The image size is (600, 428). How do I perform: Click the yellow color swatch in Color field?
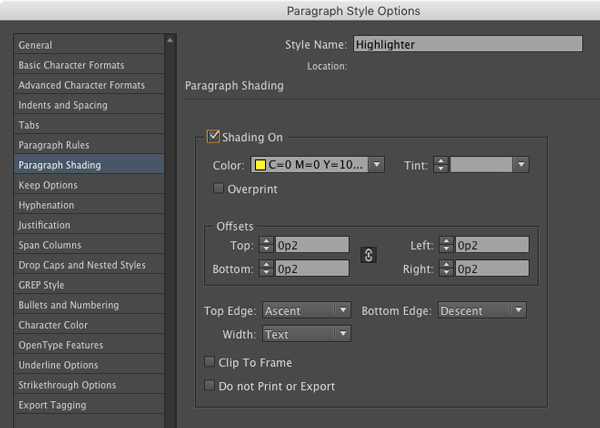coord(260,165)
